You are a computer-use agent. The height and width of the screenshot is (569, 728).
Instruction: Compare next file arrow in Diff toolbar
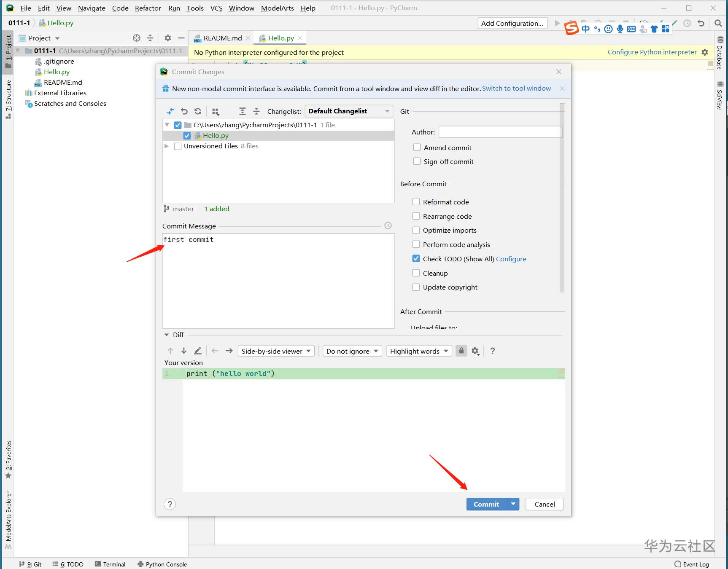pyautogui.click(x=229, y=351)
